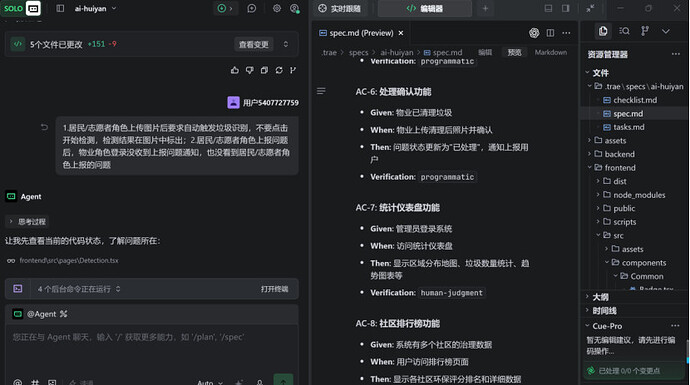
Task: Regenerate the response with refresh icon
Action: (x=279, y=70)
